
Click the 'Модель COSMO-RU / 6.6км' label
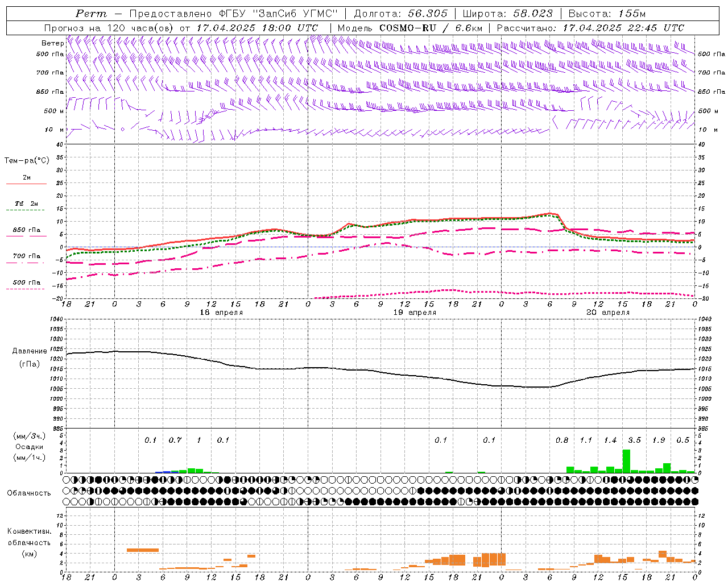409,28
